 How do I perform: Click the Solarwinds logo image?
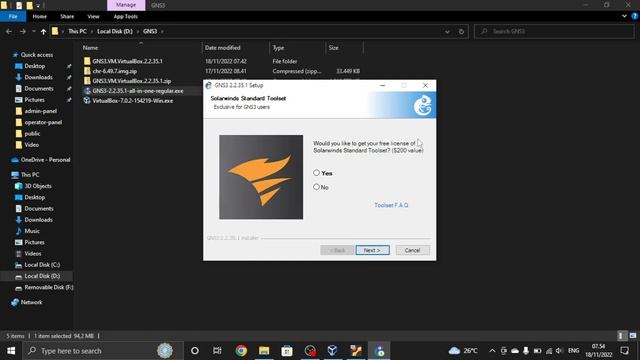coord(261,177)
